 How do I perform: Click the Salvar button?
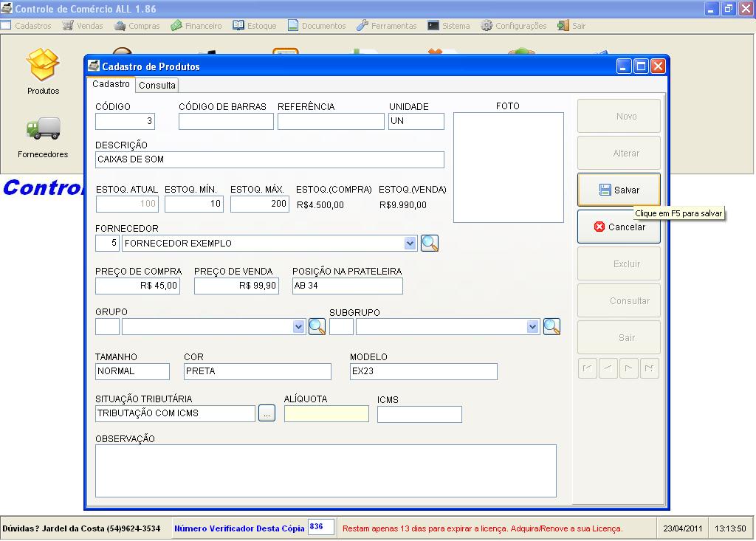click(x=619, y=190)
